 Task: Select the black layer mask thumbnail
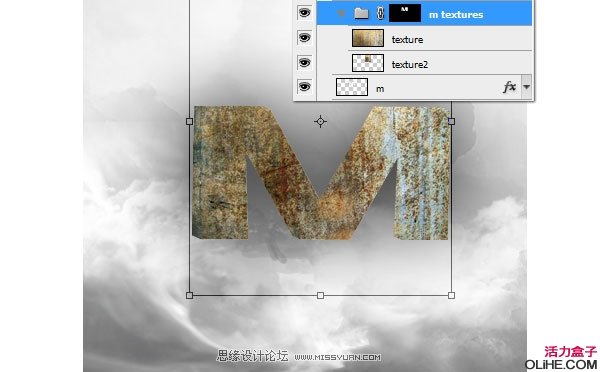(x=405, y=13)
